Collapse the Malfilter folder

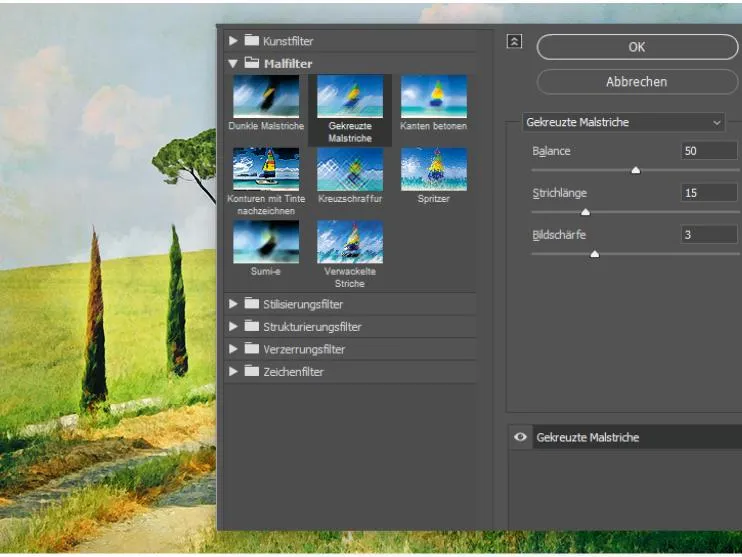tap(234, 64)
